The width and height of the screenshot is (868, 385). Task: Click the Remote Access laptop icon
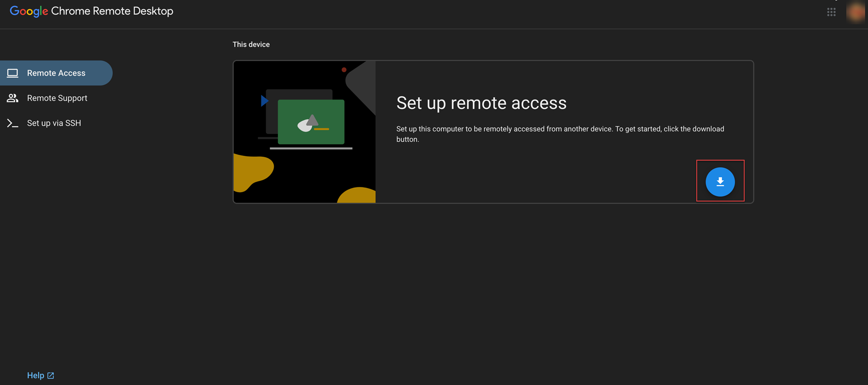pyautogui.click(x=12, y=73)
